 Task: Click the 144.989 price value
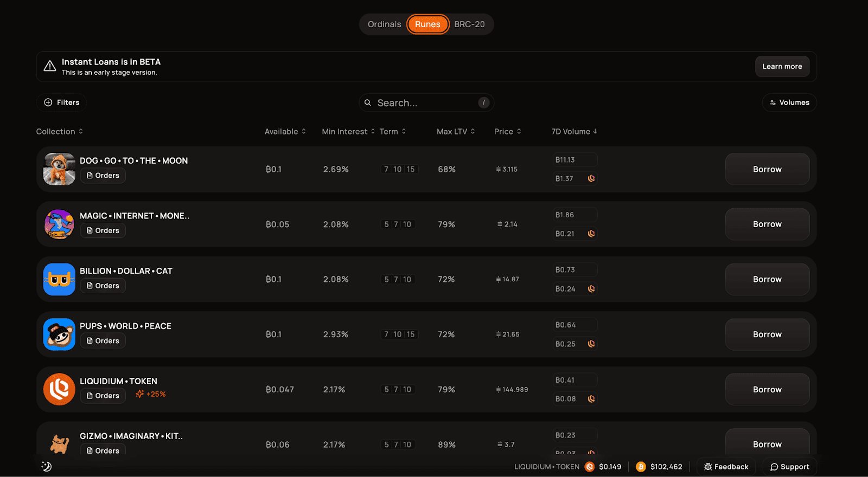coord(512,389)
